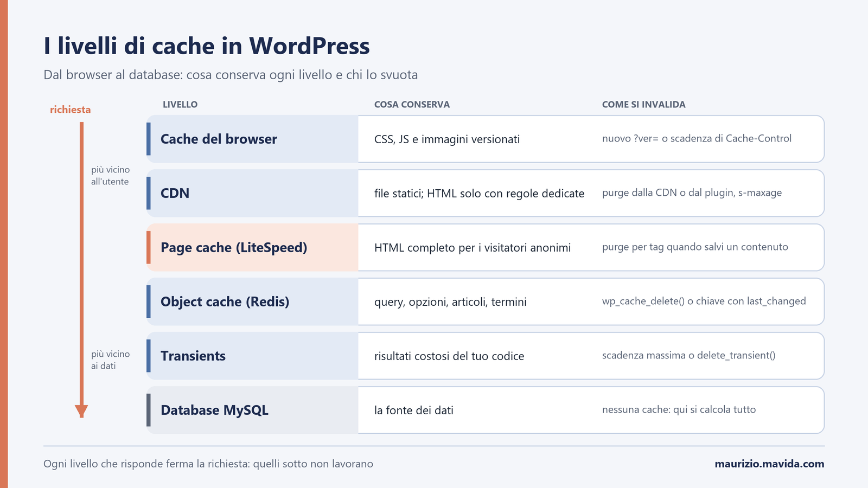Click the "Cache del browser" row label
The image size is (868, 488).
(219, 139)
